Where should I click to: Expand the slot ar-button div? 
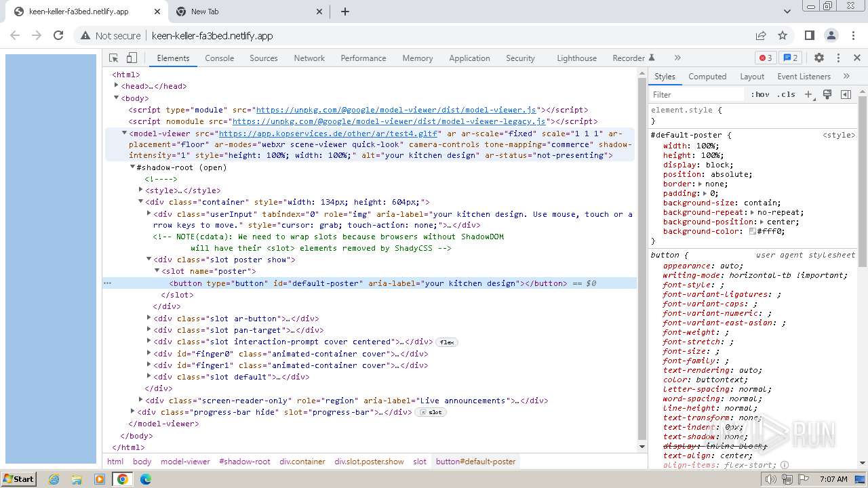click(x=149, y=319)
